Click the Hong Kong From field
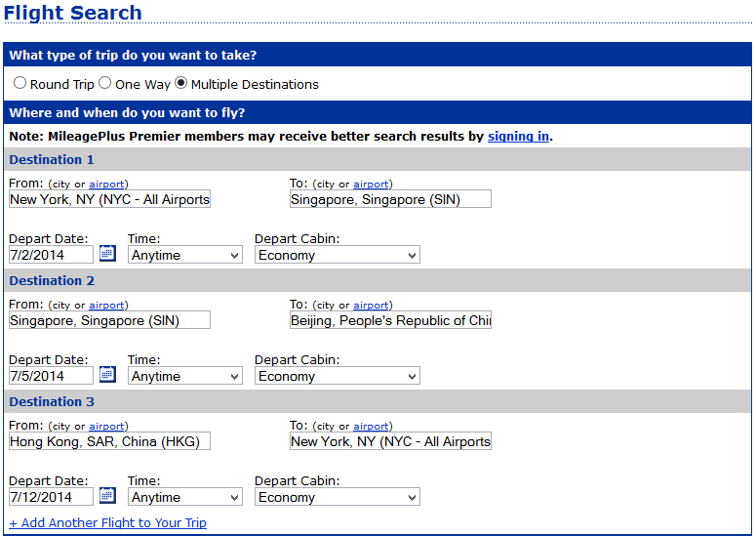756x536 pixels. click(109, 441)
